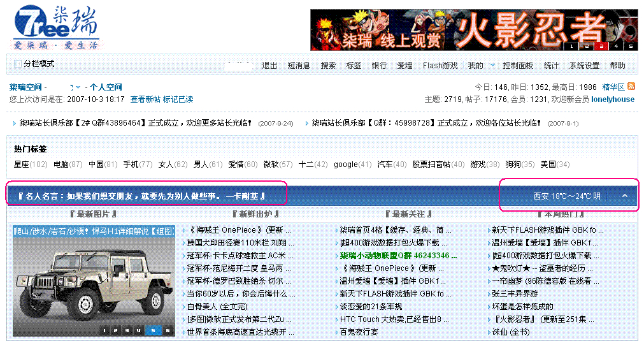Select the 微软 hot tag
The height and width of the screenshot is (343, 644).
[271, 164]
